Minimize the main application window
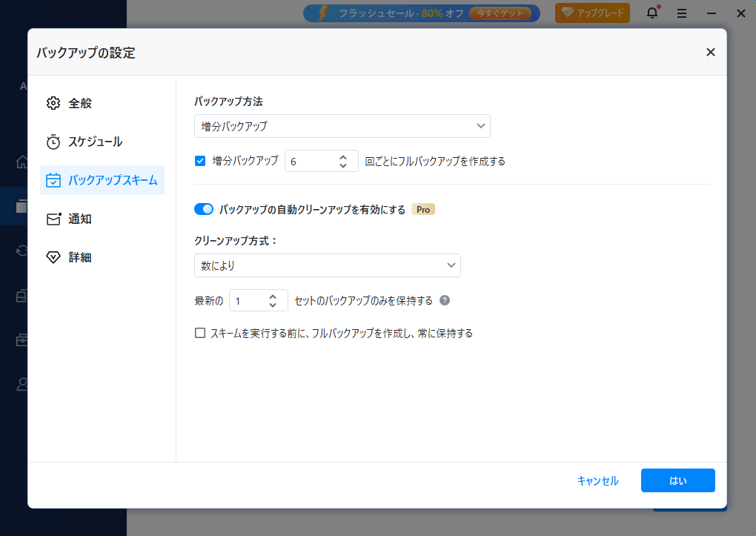 712,13
